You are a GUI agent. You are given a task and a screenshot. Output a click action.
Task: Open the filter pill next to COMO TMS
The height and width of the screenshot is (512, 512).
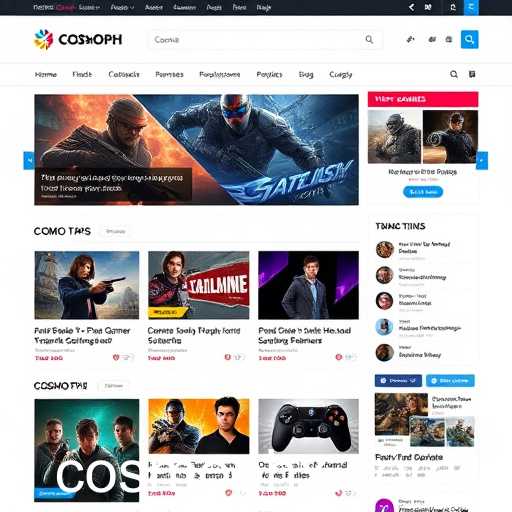(115, 231)
